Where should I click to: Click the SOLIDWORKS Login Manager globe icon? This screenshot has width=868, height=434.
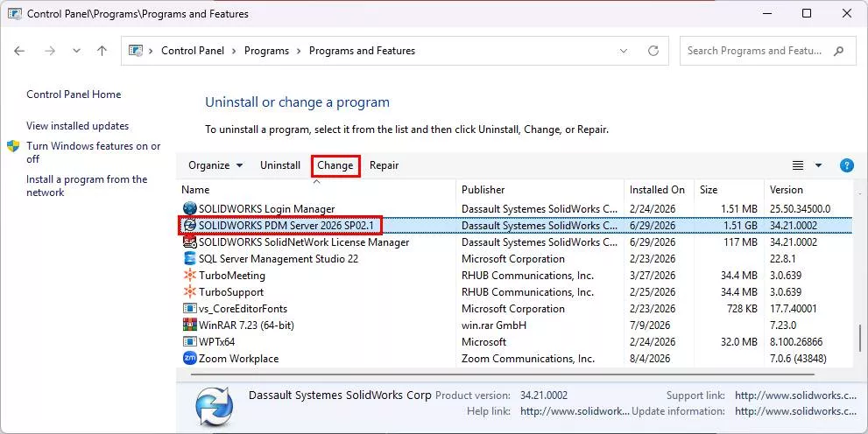point(189,208)
